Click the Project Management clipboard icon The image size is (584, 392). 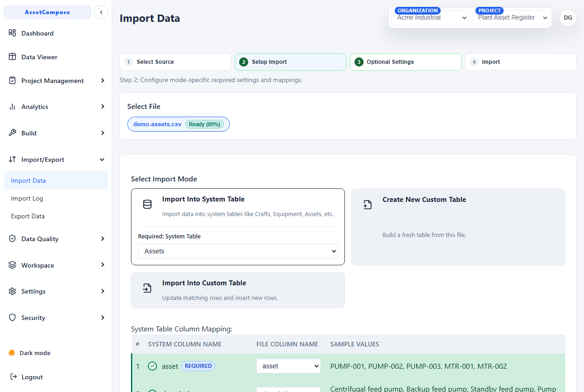[12, 81]
